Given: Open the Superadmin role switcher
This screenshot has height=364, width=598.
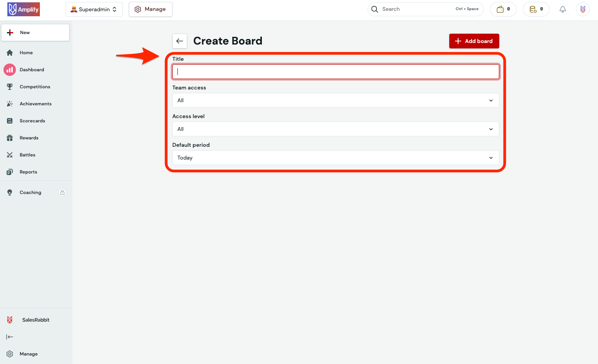Looking at the screenshot, I should point(94,9).
